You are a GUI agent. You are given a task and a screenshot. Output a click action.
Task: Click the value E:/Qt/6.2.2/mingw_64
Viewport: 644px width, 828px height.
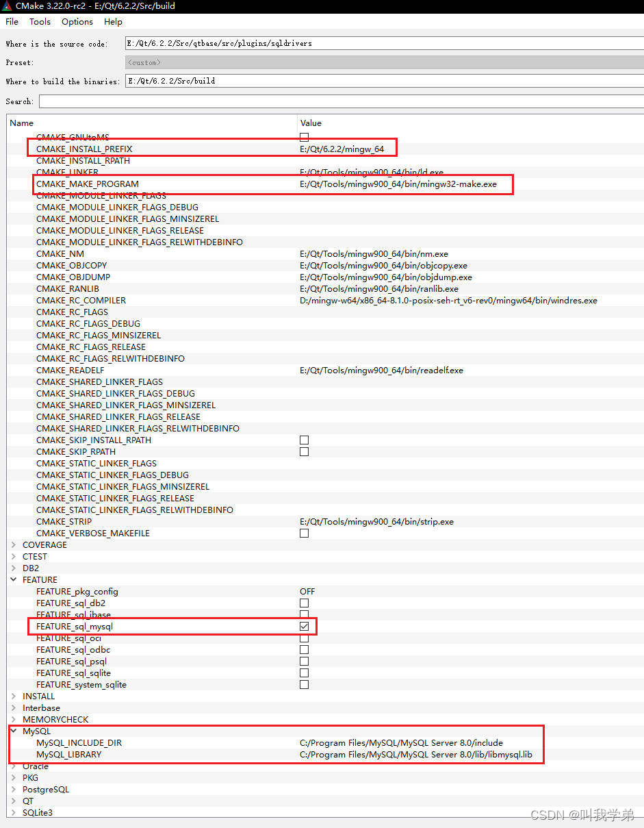click(342, 149)
